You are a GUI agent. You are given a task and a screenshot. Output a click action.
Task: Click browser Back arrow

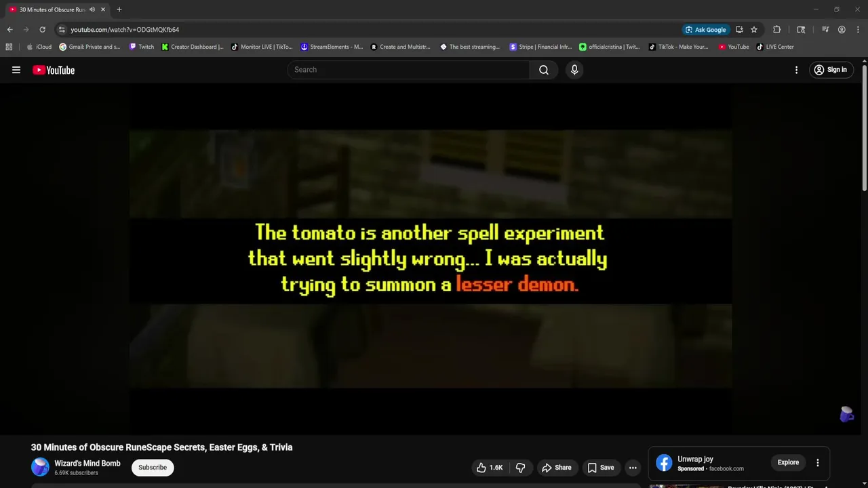click(x=9, y=30)
